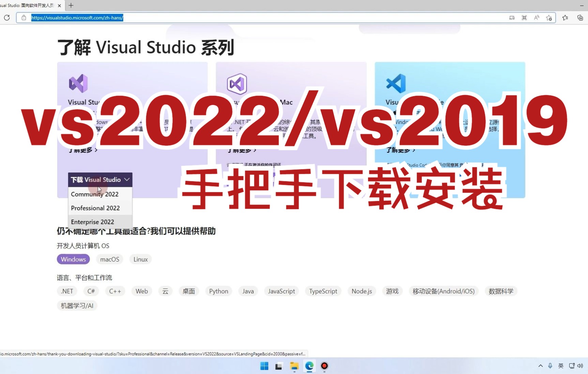The height and width of the screenshot is (374, 588).
Task: Add this page to favorites star icon
Action: click(x=549, y=18)
